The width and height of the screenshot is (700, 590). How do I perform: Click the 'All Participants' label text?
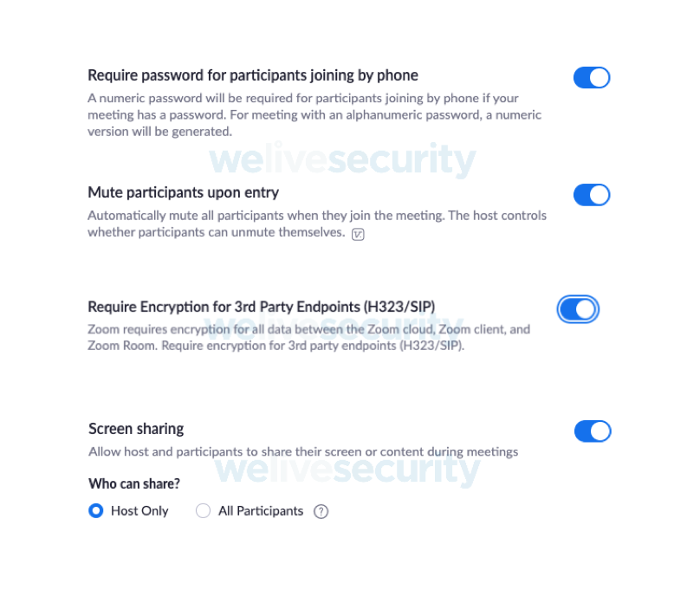coord(261,511)
